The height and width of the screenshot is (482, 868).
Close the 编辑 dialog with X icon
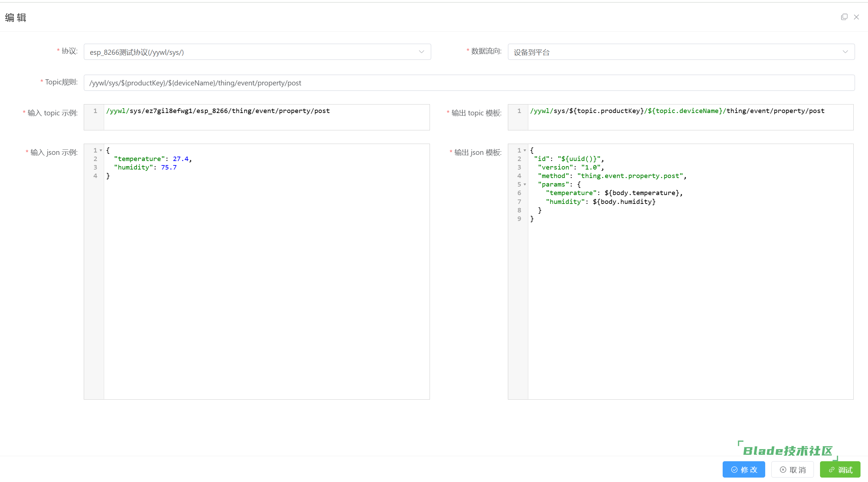pyautogui.click(x=856, y=17)
